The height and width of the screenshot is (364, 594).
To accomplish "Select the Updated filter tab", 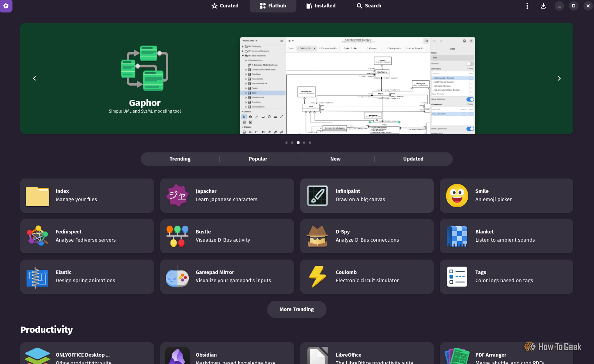I will pyautogui.click(x=413, y=159).
